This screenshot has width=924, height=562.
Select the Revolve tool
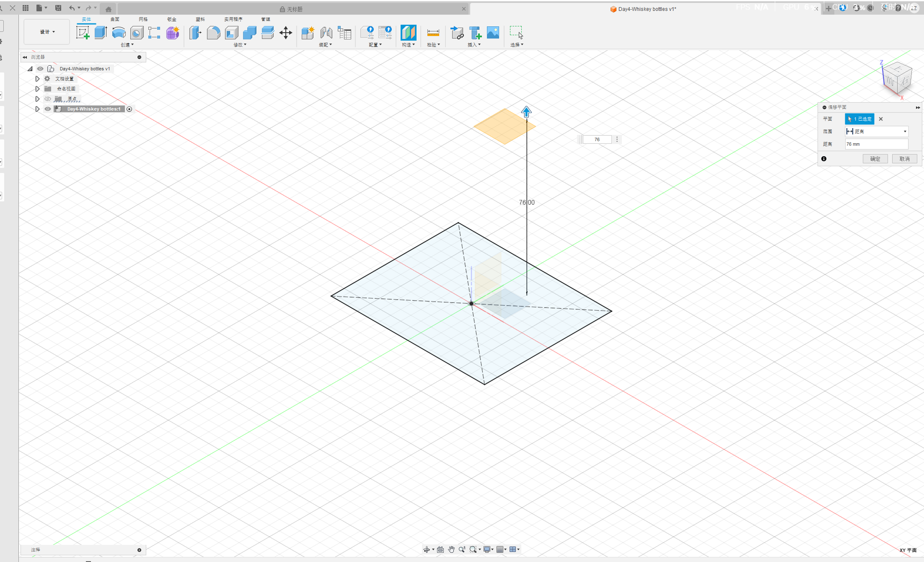[119, 33]
